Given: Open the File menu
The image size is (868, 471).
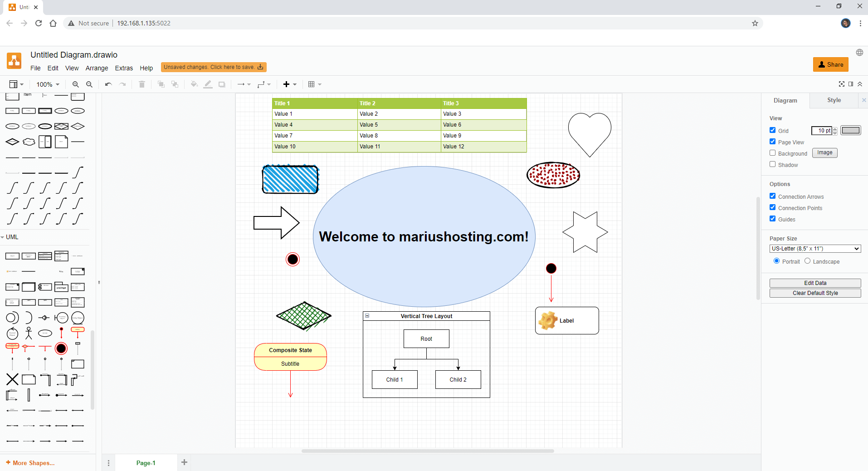Looking at the screenshot, I should 35,68.
